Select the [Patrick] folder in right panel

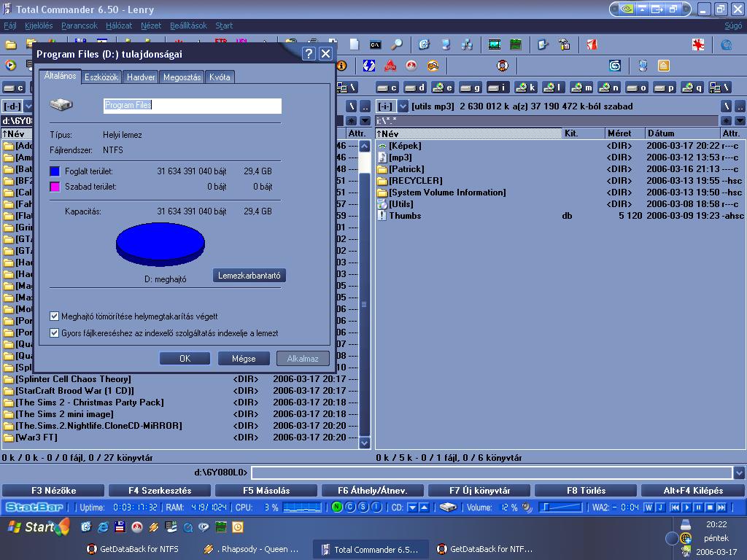coord(406,169)
